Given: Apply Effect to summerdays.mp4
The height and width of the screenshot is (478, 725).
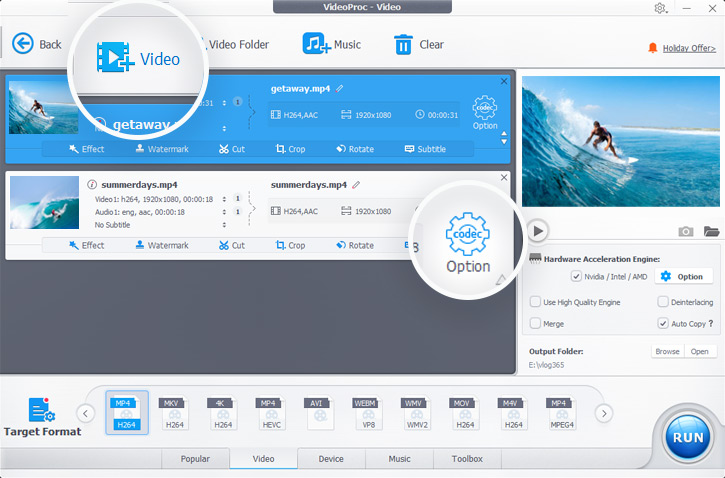Looking at the screenshot, I should (x=86, y=245).
